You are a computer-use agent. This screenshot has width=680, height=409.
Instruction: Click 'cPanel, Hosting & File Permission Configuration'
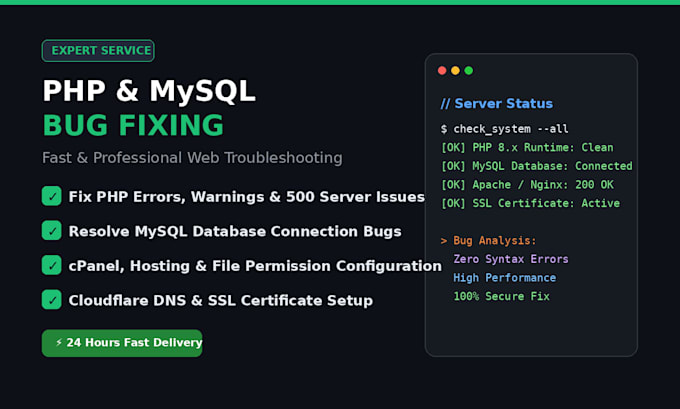tap(255, 265)
